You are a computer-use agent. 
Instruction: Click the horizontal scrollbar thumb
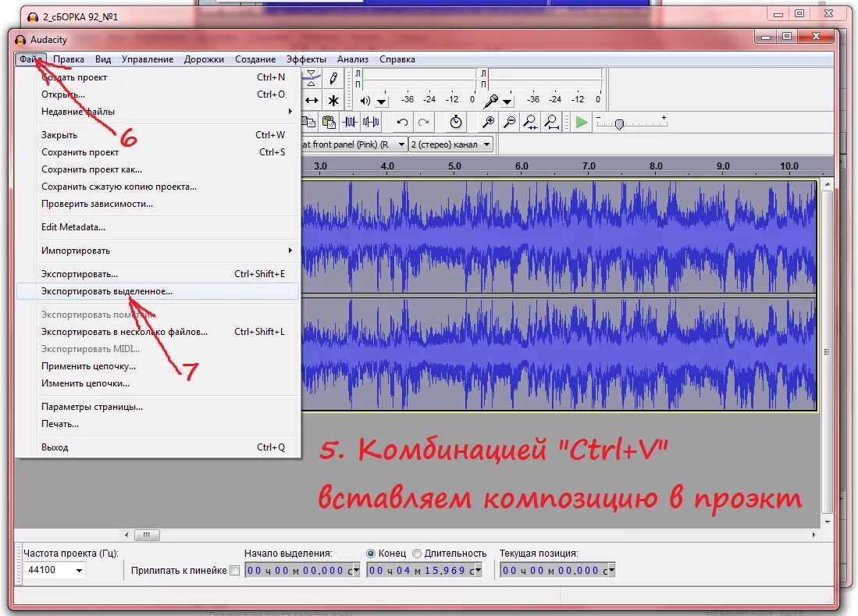146,535
